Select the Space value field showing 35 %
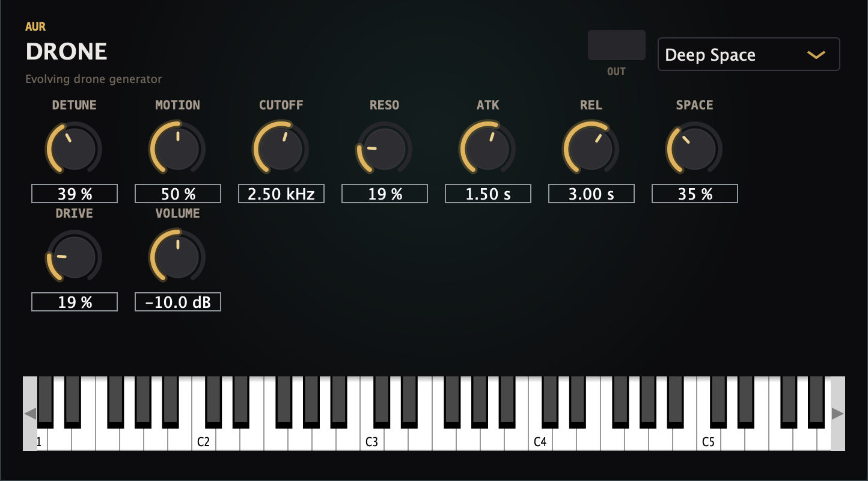The image size is (868, 481). click(695, 194)
